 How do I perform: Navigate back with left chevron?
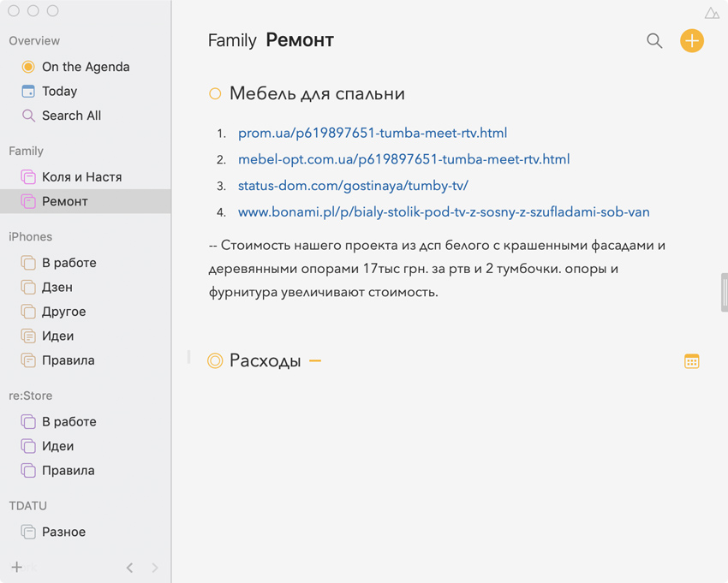(130, 568)
